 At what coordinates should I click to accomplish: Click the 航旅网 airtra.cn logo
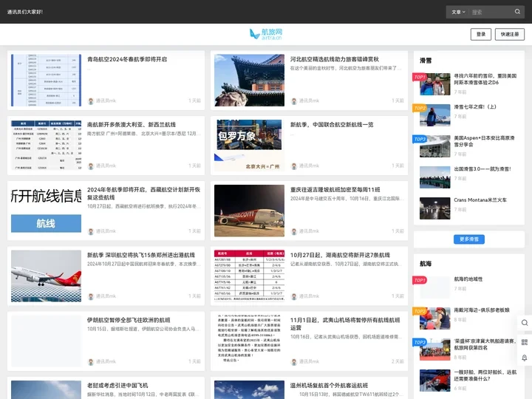pos(266,34)
